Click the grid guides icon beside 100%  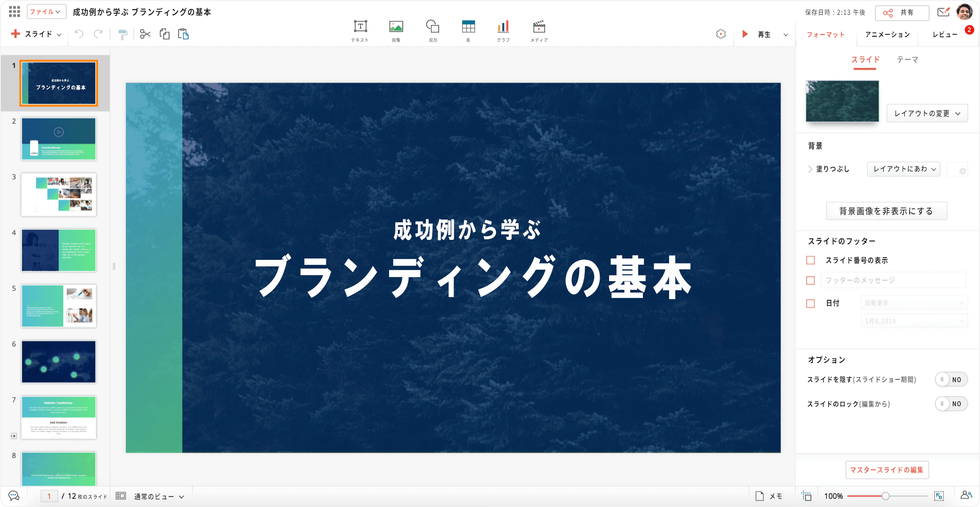tap(807, 496)
